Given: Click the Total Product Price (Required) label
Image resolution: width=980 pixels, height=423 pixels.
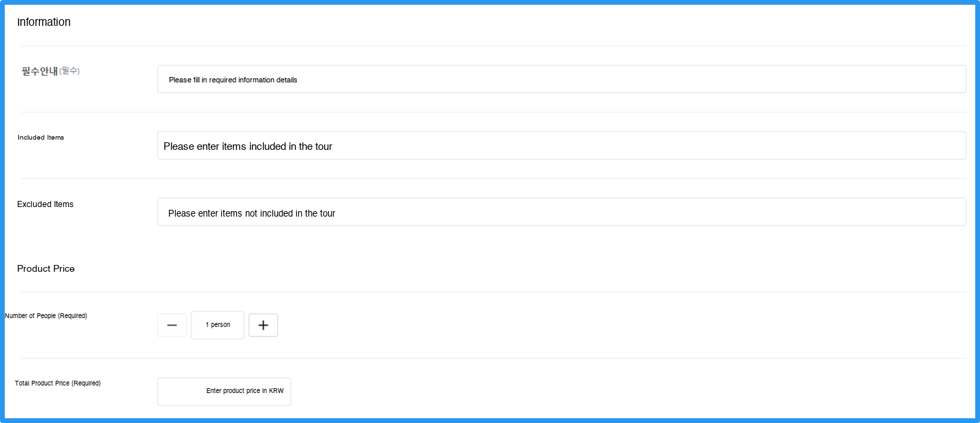Looking at the screenshot, I should pos(58,383).
